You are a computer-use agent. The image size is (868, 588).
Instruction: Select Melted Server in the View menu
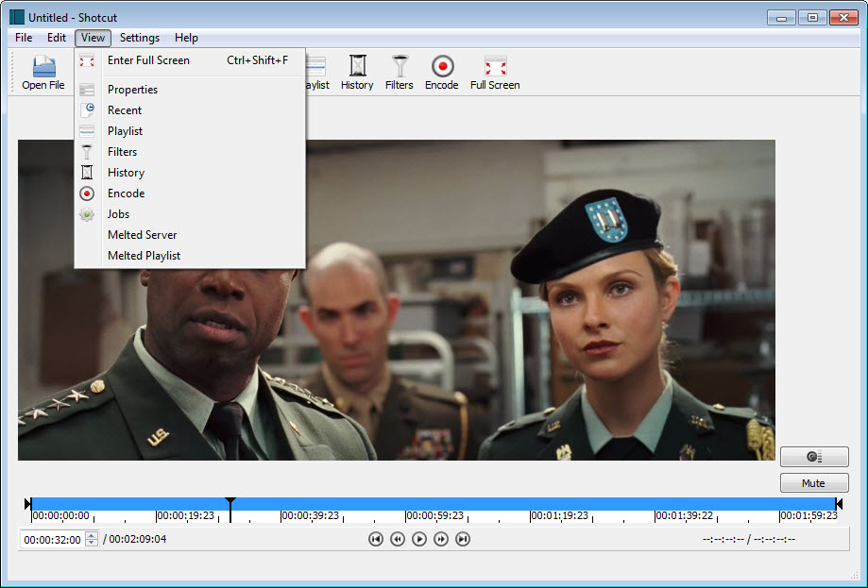(190, 234)
